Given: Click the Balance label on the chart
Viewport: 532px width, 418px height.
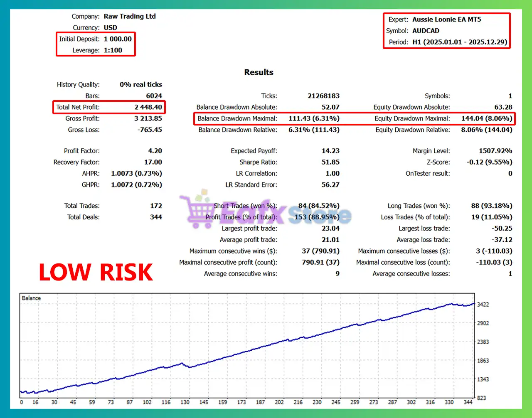Looking at the screenshot, I should tap(32, 298).
